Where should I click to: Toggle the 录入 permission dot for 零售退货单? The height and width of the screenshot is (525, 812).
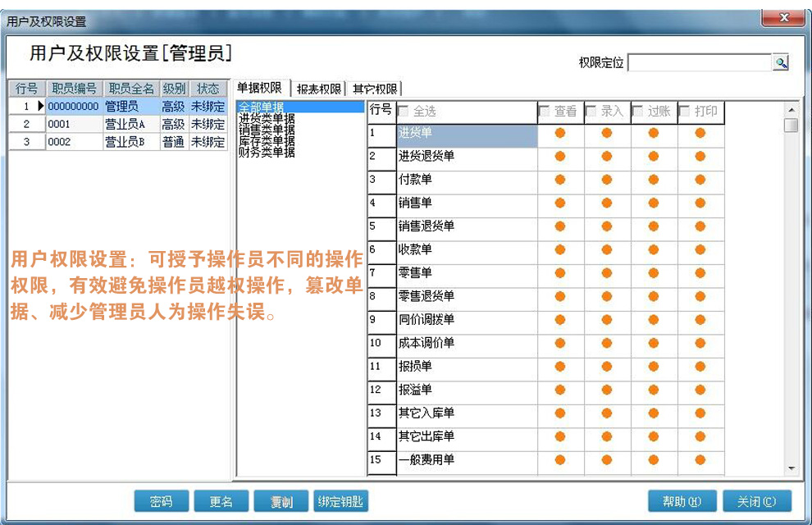click(605, 297)
